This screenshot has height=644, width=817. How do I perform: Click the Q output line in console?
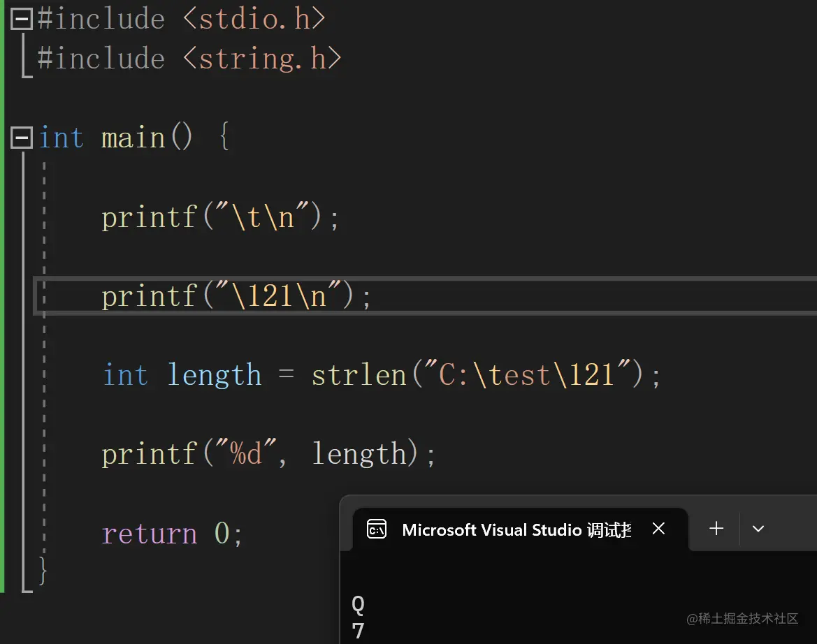point(358,604)
